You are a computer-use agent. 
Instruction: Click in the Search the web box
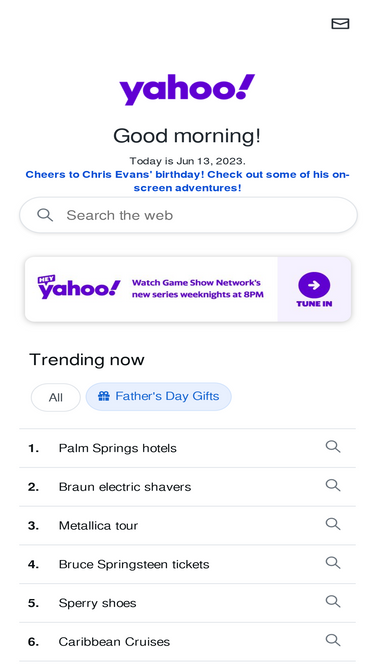188,215
